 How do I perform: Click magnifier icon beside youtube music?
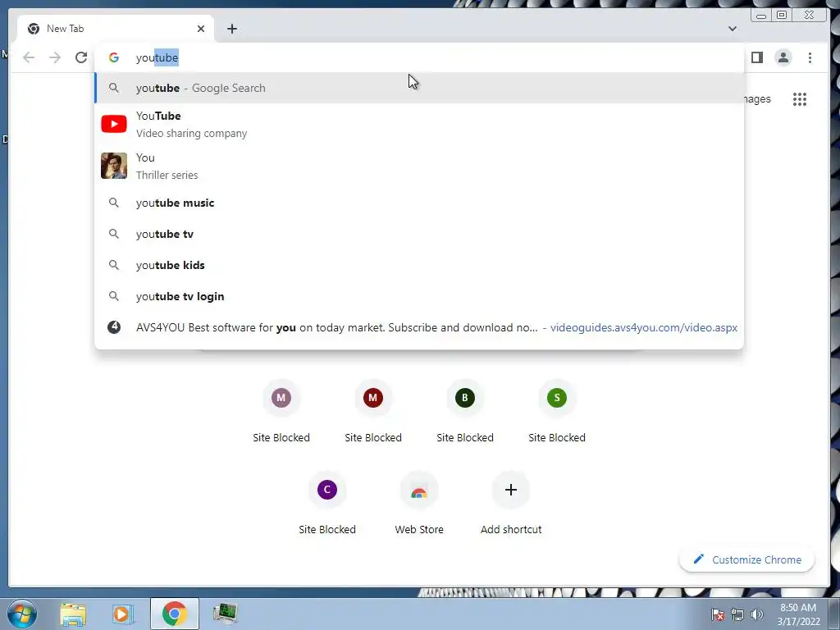113,203
